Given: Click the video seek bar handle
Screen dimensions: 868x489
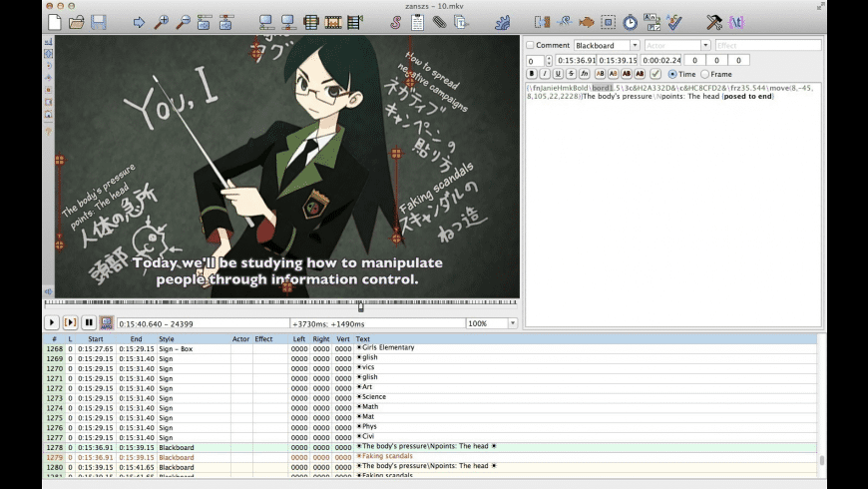Looking at the screenshot, I should click(x=361, y=306).
